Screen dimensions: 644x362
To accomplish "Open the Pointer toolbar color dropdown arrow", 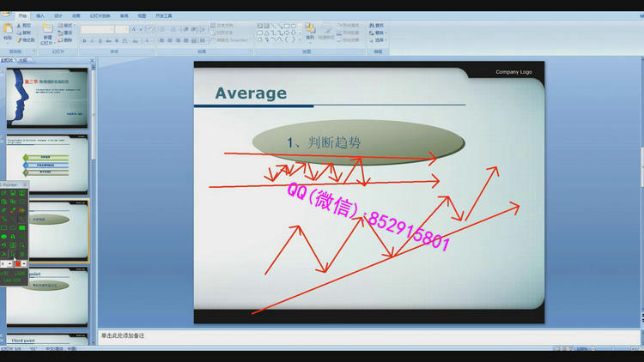I will [23, 264].
